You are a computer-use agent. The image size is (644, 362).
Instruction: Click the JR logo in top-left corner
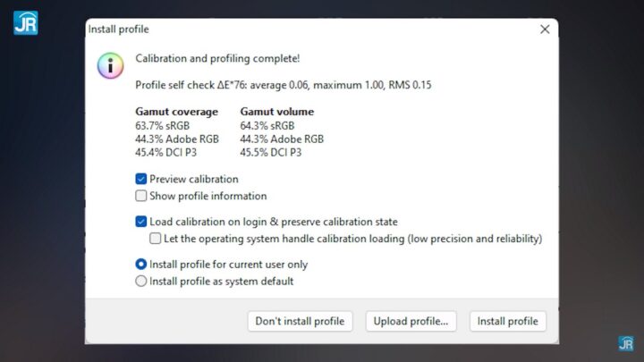pyautogui.click(x=25, y=22)
